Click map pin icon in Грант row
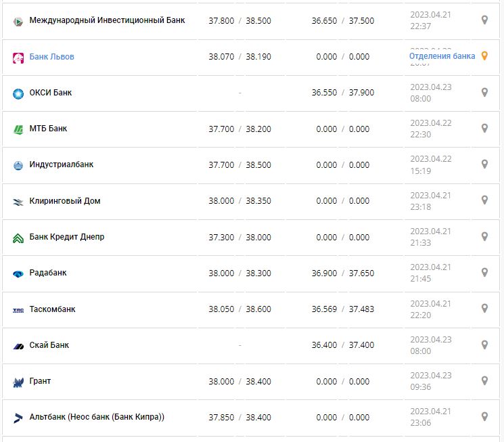504x442 pixels. coord(484,380)
